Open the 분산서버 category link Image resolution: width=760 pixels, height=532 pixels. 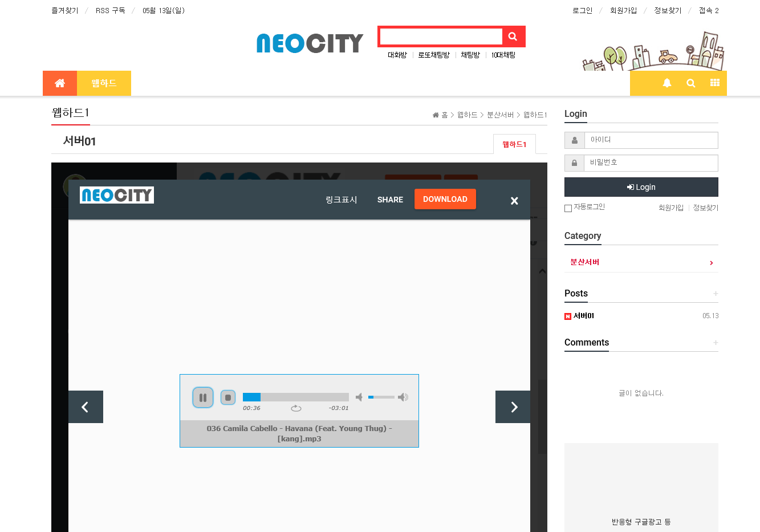(x=585, y=262)
